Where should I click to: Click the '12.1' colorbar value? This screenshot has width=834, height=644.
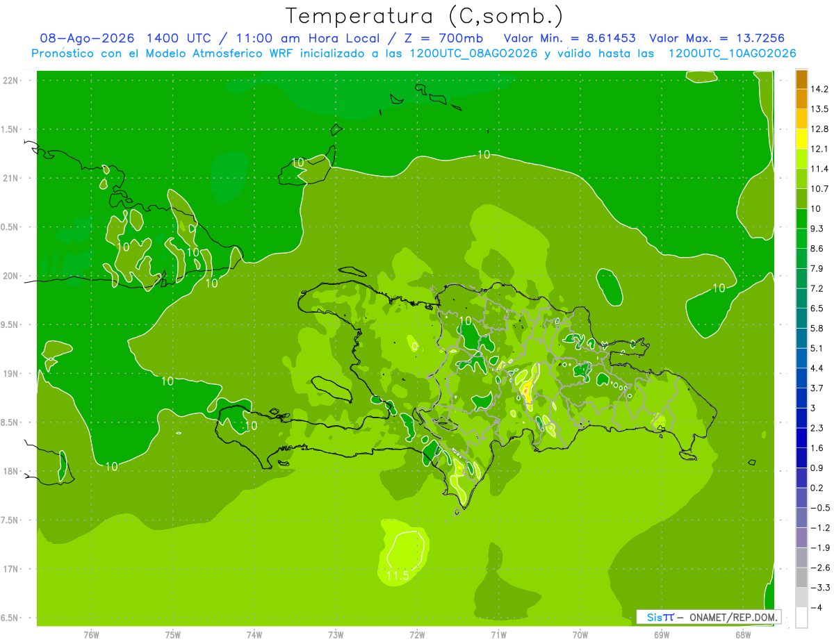coord(819,149)
